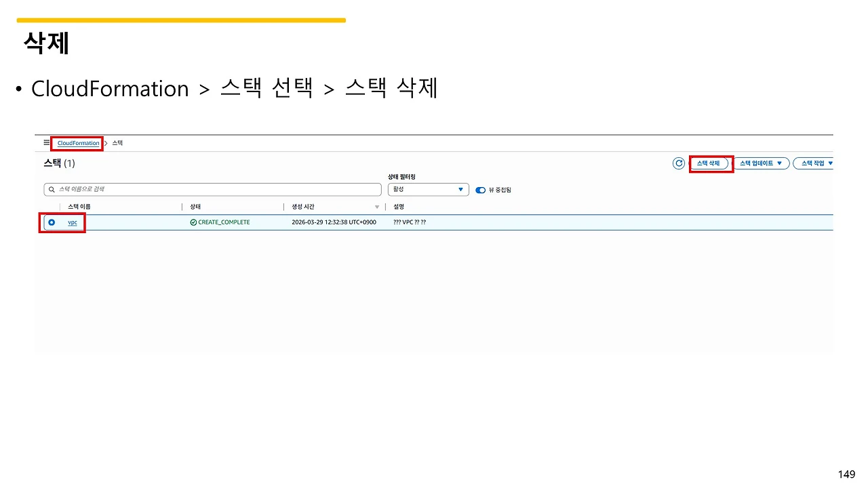Click the magnifier icon in the search box
This screenshot has width=868, height=488.
pos(51,189)
